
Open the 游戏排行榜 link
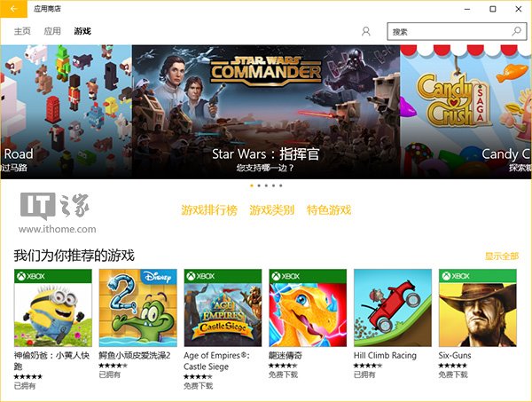tap(209, 210)
